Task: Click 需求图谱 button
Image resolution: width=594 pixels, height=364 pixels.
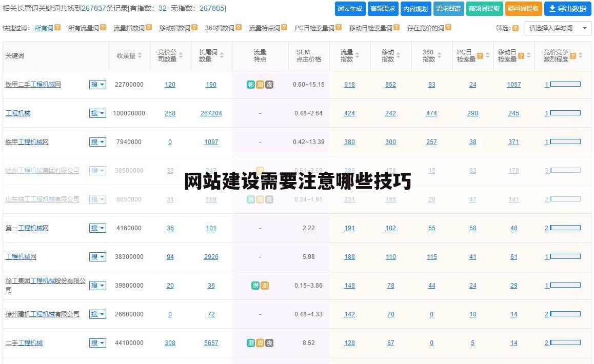Action: 448,9
